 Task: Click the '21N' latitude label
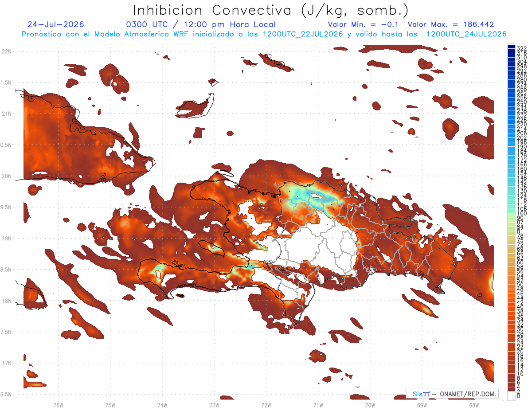tap(6, 114)
